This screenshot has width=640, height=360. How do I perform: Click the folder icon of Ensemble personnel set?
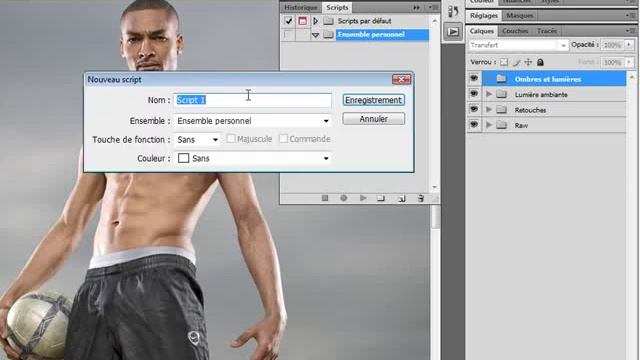pyautogui.click(x=329, y=35)
